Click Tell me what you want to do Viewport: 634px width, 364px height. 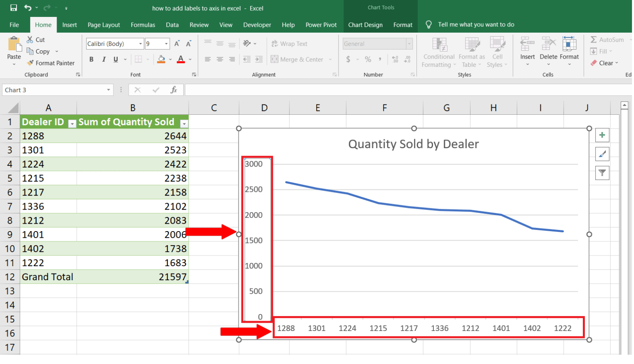[x=476, y=24]
